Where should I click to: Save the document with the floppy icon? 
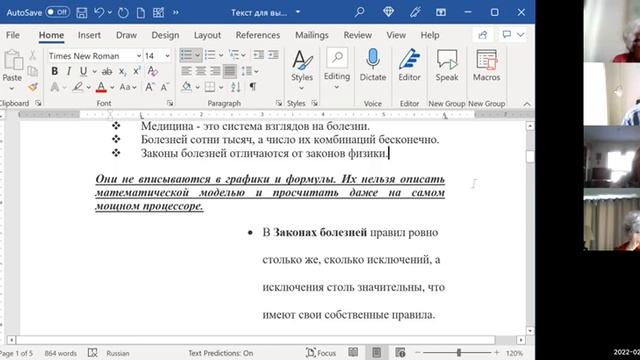pos(82,13)
